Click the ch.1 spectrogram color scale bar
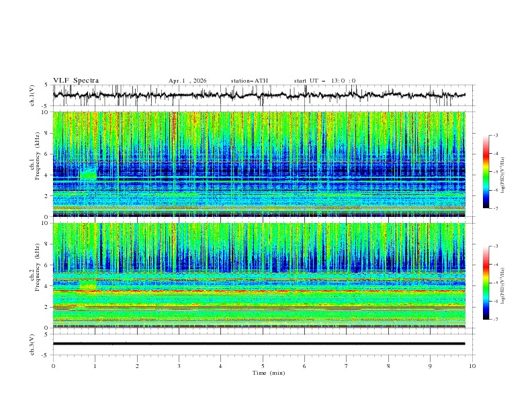 tap(486, 171)
